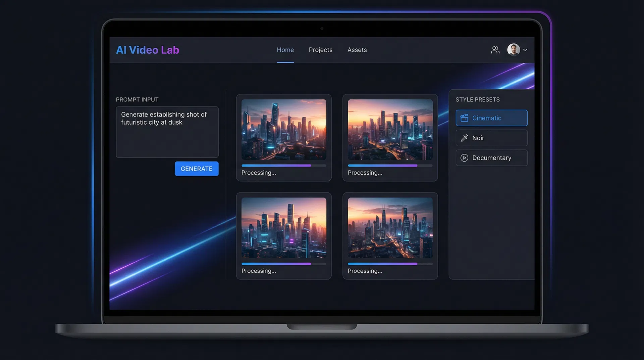Go to the Home tab

[285, 50]
